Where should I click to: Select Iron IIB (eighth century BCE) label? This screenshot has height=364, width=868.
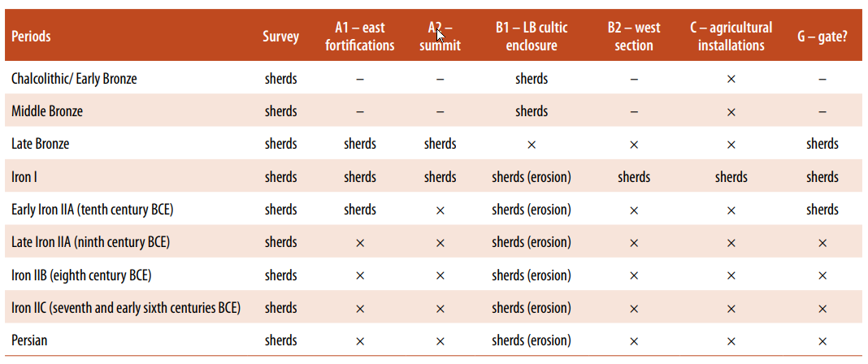coord(81,275)
